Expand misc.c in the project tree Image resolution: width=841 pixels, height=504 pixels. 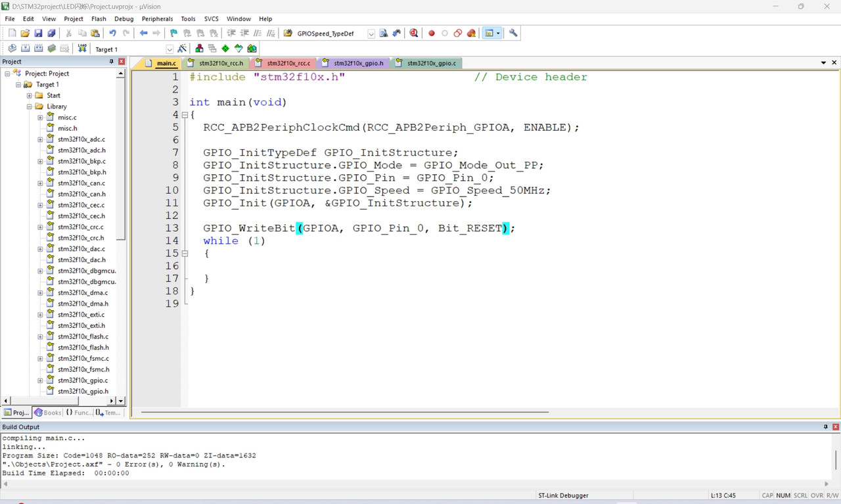tap(40, 118)
